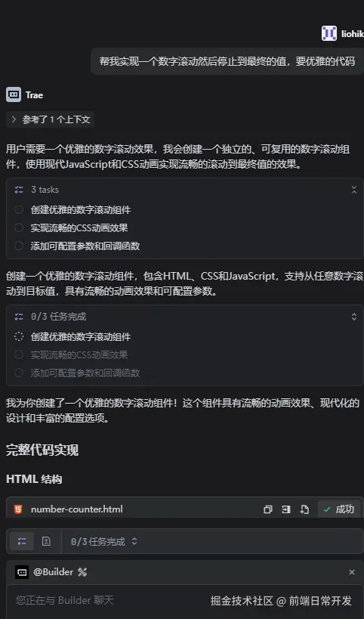
Task: Click the insert-to-editor icon beside copy
Action: coord(286,509)
